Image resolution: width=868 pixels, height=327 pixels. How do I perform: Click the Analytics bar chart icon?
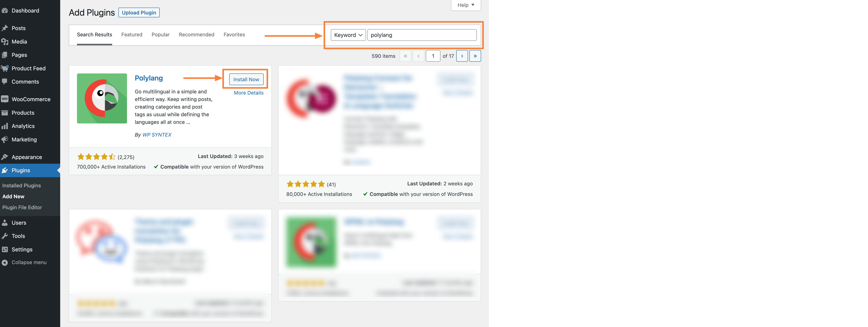[x=5, y=126]
